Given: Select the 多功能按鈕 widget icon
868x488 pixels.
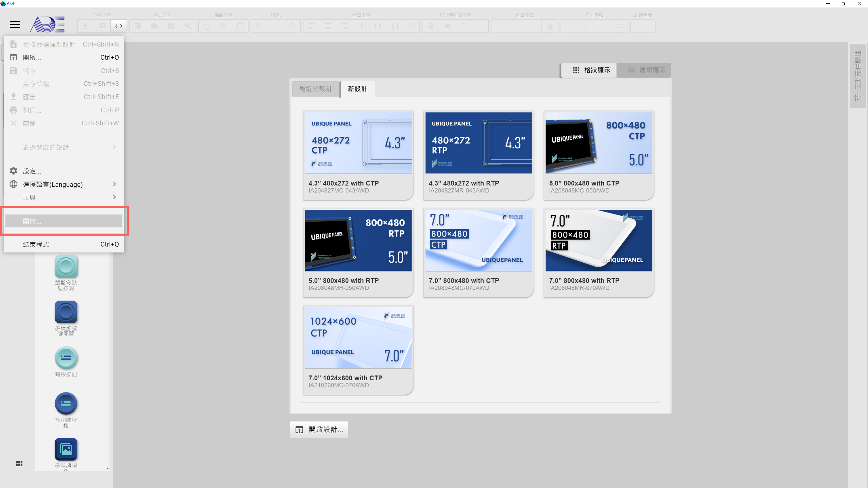Looking at the screenshot, I should 66,403.
